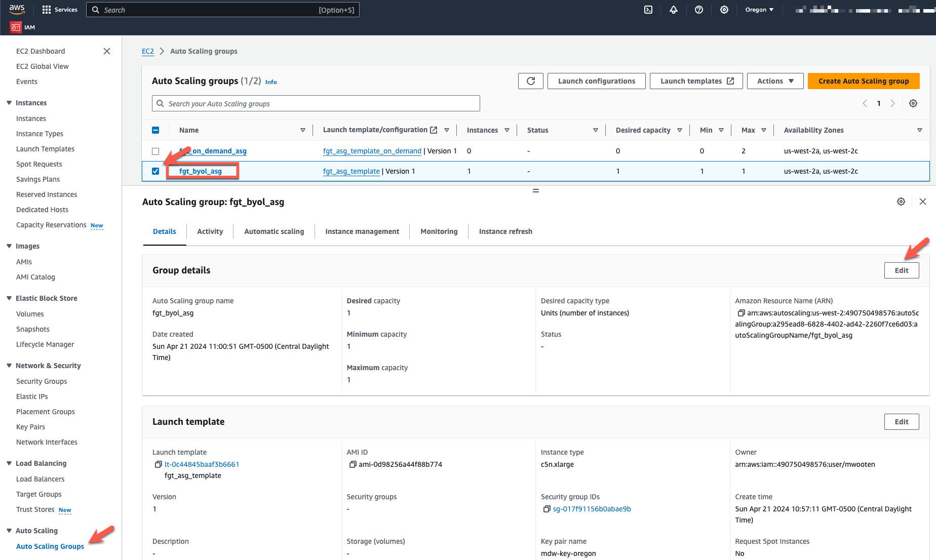Click the AWS logo home icon
Image resolution: width=936 pixels, height=560 pixels.
tap(17, 9)
